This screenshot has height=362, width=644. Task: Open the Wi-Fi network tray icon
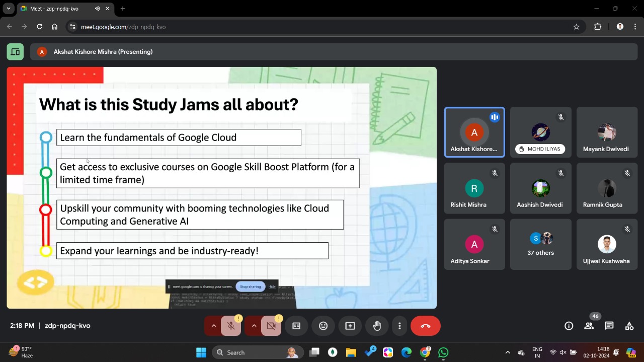coord(553,352)
